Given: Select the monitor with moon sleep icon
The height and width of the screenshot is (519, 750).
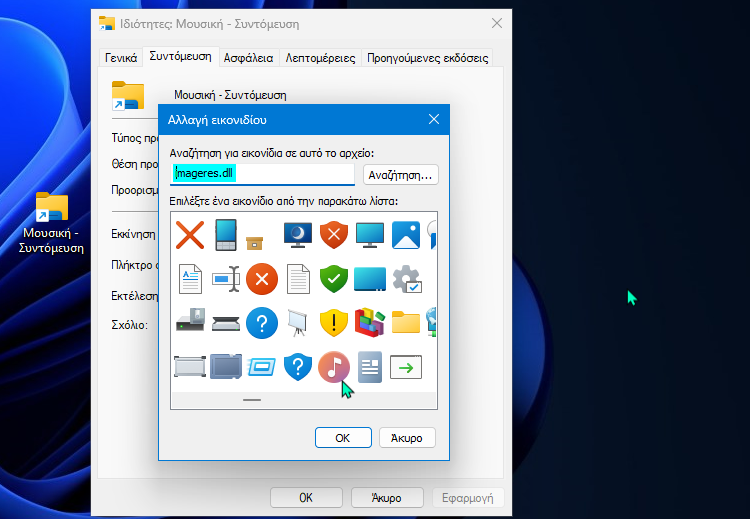Looking at the screenshot, I should tap(298, 235).
